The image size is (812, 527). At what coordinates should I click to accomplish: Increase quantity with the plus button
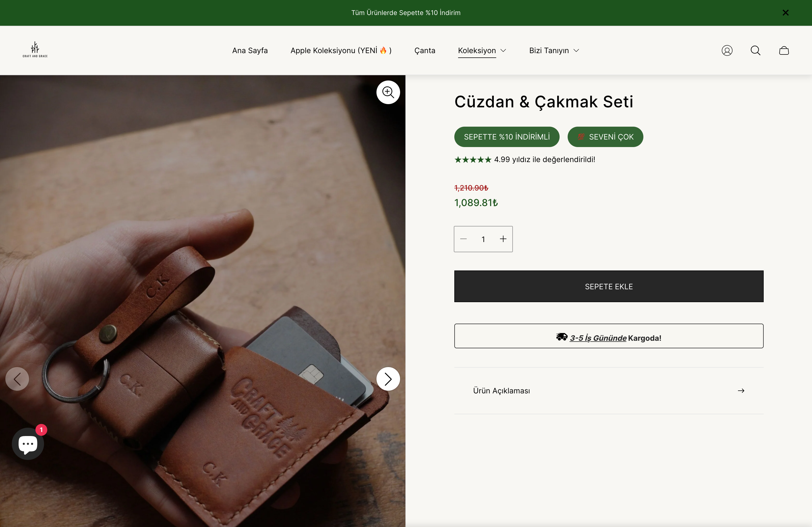pos(503,239)
